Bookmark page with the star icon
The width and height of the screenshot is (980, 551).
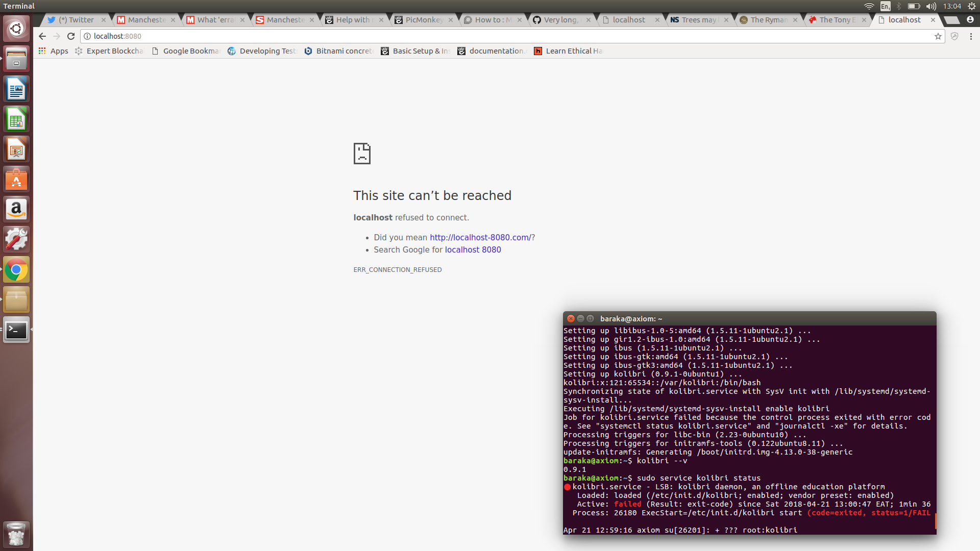pos(938,36)
